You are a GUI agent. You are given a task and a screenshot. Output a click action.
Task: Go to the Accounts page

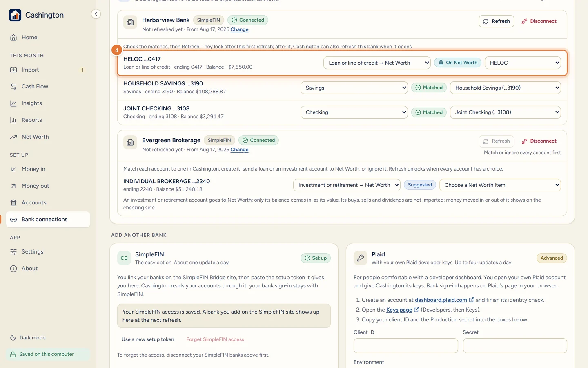tap(48, 203)
